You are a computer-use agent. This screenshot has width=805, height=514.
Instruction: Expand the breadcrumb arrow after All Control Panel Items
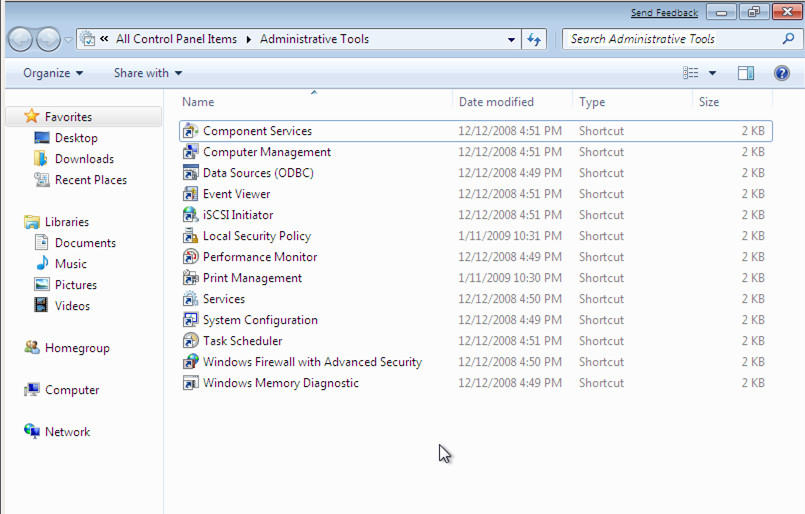click(248, 39)
